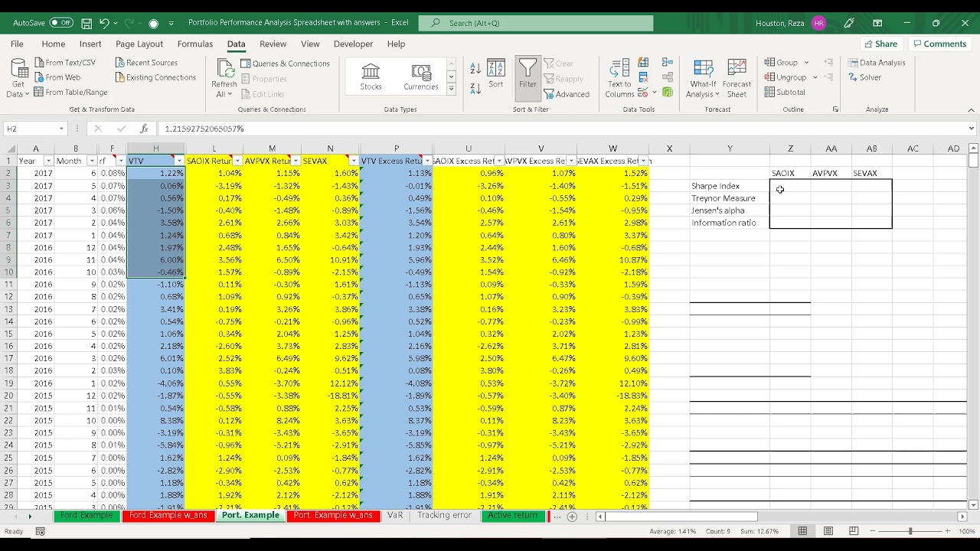Click the zoom in plus button
Screen dimensions: 980x551
click(x=949, y=531)
